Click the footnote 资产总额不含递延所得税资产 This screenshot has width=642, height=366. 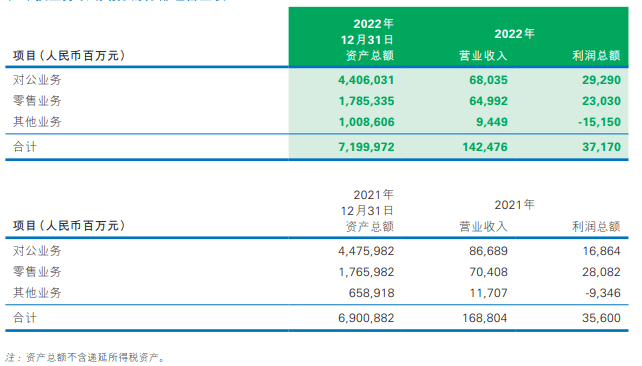click(x=95, y=357)
